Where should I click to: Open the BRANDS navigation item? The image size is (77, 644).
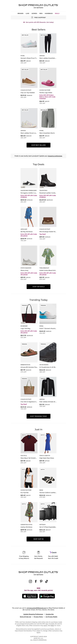[x=20, y=14]
